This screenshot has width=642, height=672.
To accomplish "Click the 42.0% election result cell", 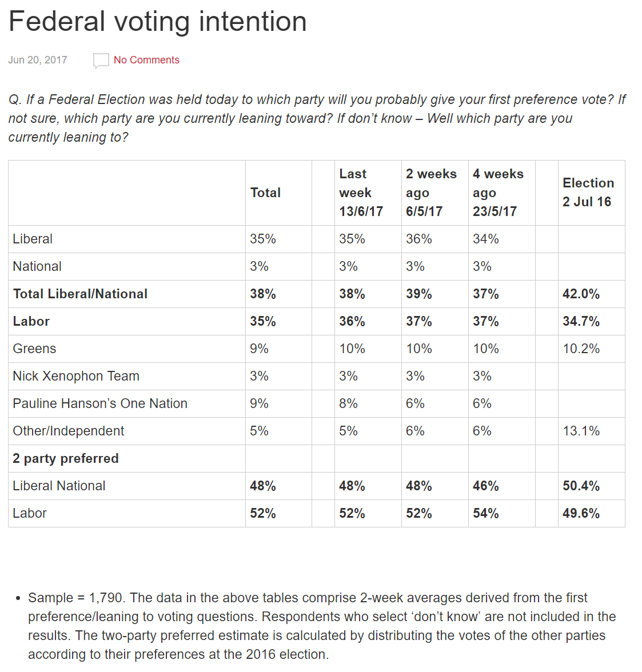I will click(581, 294).
